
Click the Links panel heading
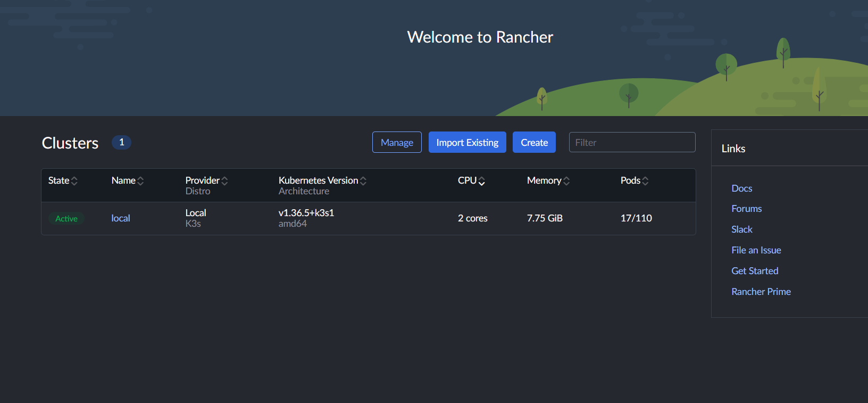pos(733,149)
